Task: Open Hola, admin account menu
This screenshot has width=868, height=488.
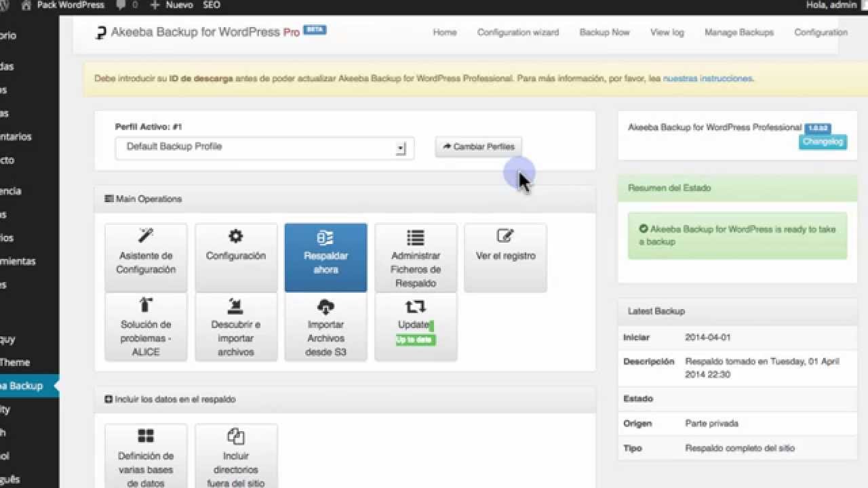Action: [833, 5]
